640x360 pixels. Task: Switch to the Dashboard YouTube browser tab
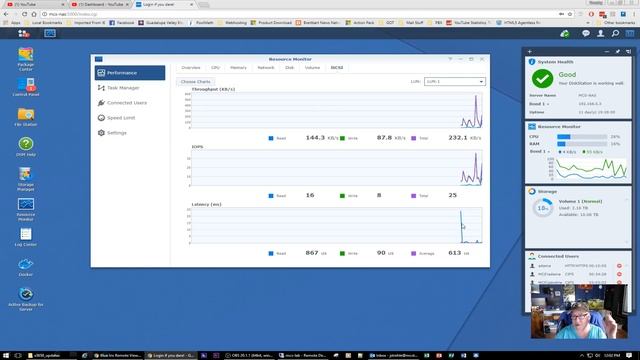[x=100, y=4]
